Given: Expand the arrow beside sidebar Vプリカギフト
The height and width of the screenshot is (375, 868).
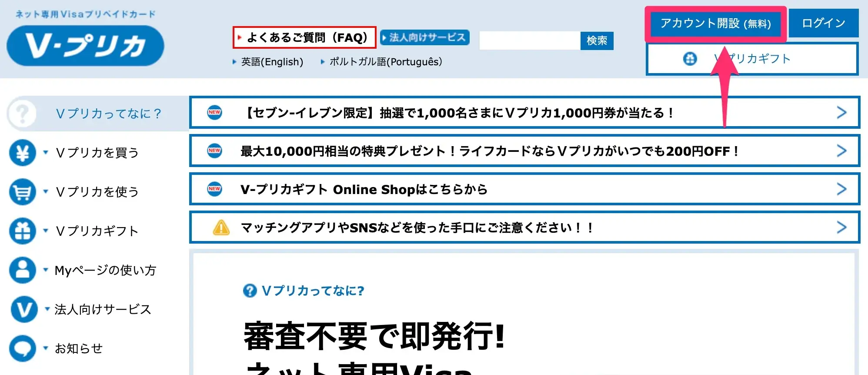Looking at the screenshot, I should coord(46,231).
